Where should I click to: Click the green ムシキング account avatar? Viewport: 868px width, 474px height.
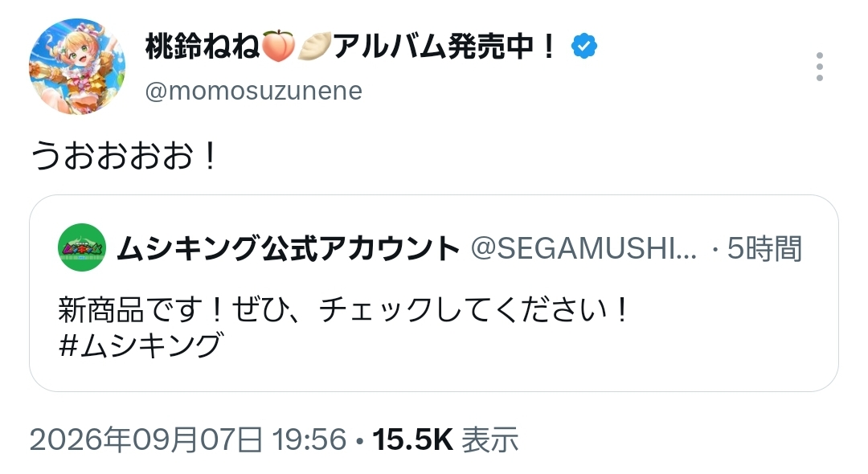[x=82, y=247]
